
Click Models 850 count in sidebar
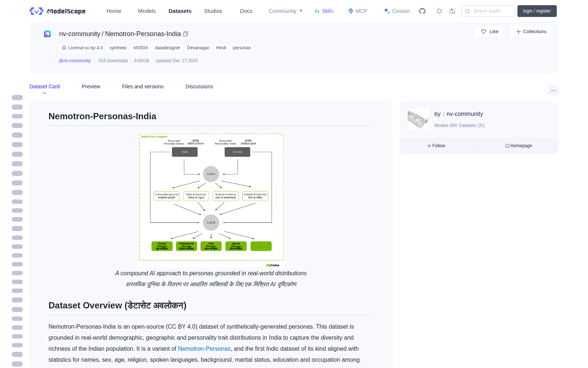point(446,125)
